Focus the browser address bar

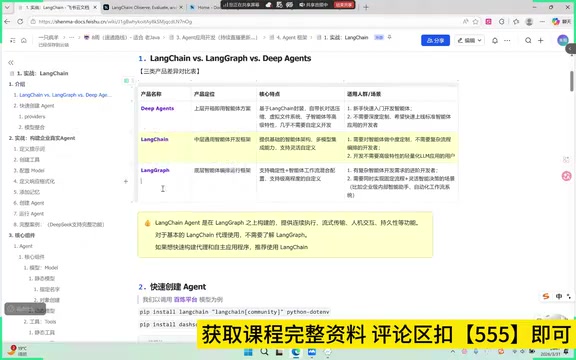(242, 22)
